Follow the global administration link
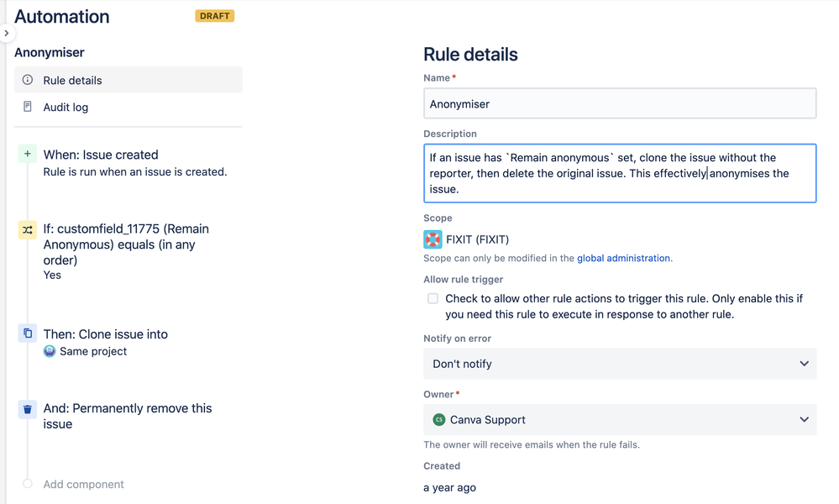Image resolution: width=839 pixels, height=504 pixels. click(x=624, y=258)
